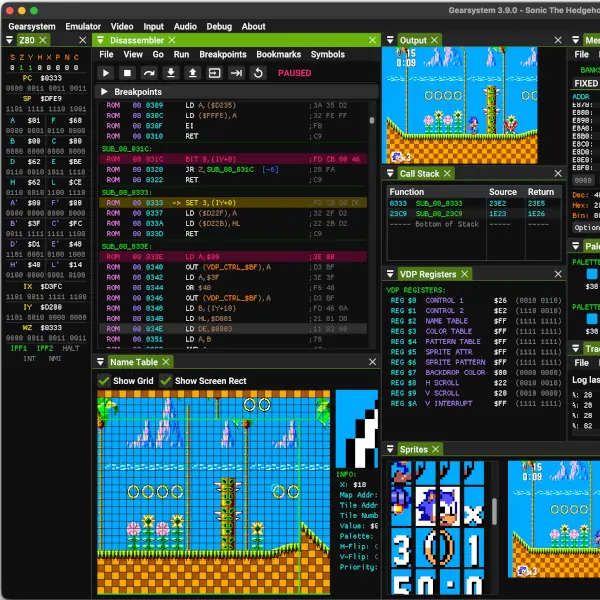
Task: Open the Video menu
Action: pyautogui.click(x=122, y=26)
